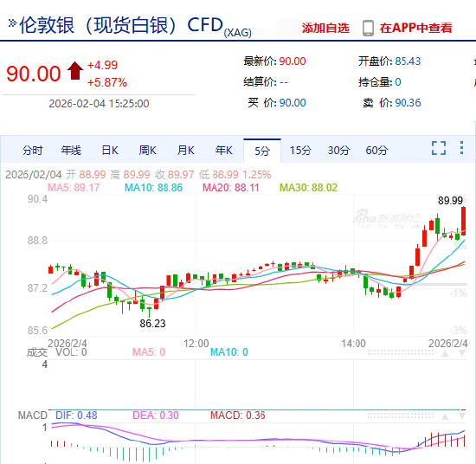Click the 伦敦银（现货白银）CFD title

pyautogui.click(x=121, y=25)
